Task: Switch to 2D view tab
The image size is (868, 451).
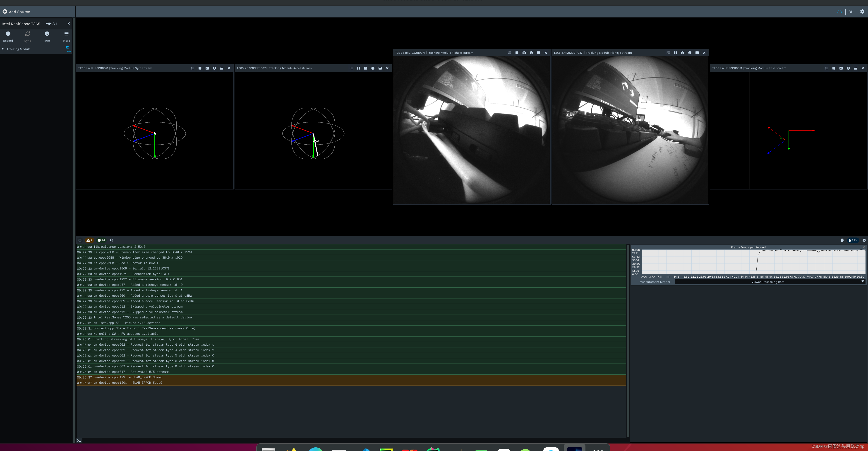Action: pyautogui.click(x=839, y=12)
